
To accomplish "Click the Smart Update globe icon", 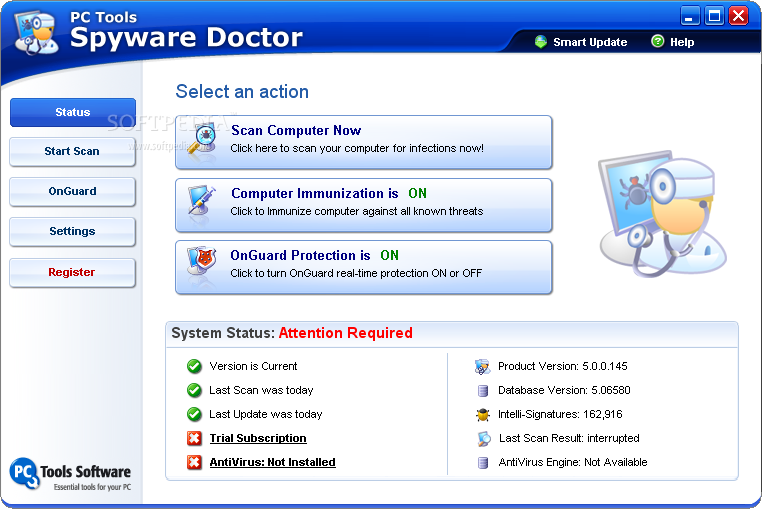I will tap(541, 42).
